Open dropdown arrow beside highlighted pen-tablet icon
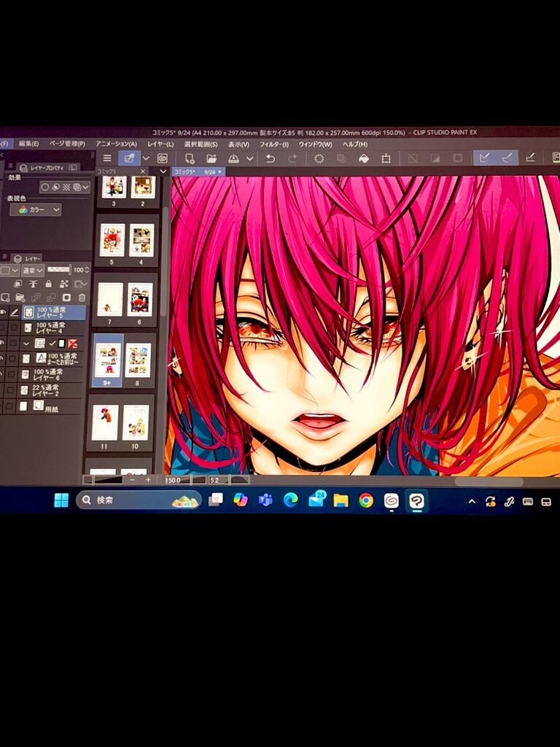 coord(146,158)
